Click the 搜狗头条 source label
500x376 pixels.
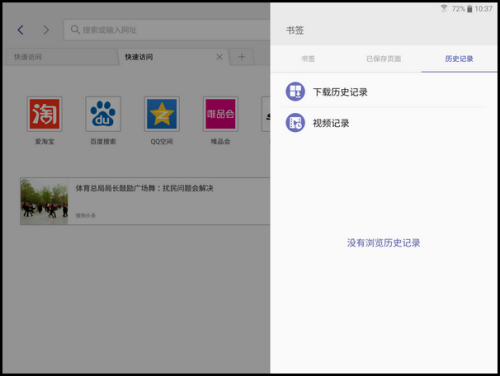(x=86, y=215)
